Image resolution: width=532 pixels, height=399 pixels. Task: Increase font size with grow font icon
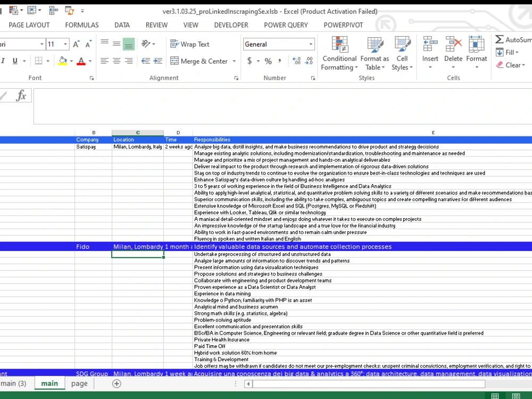coord(76,44)
